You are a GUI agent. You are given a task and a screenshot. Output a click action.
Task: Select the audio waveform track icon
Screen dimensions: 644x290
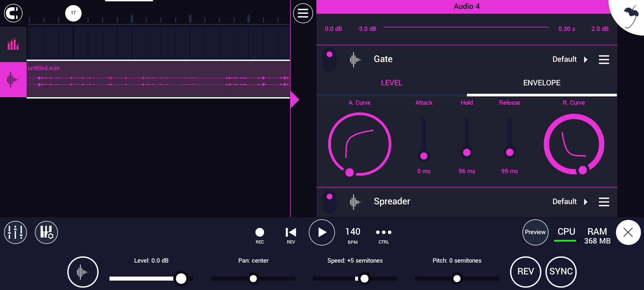coord(13,79)
